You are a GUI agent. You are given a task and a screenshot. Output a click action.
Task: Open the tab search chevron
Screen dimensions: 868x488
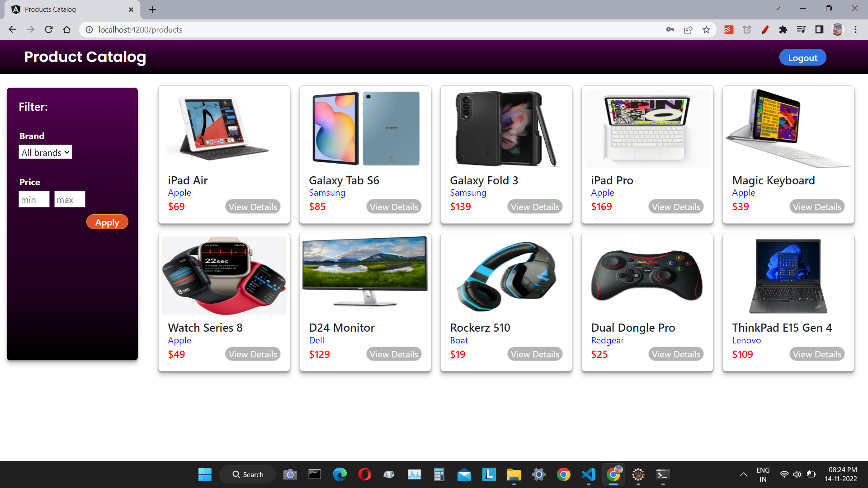777,9
